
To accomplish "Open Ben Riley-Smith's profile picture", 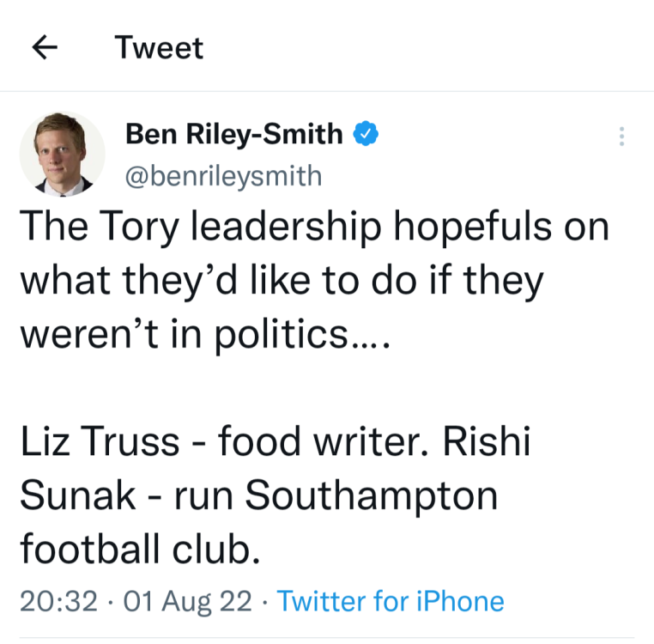I will pyautogui.click(x=63, y=153).
